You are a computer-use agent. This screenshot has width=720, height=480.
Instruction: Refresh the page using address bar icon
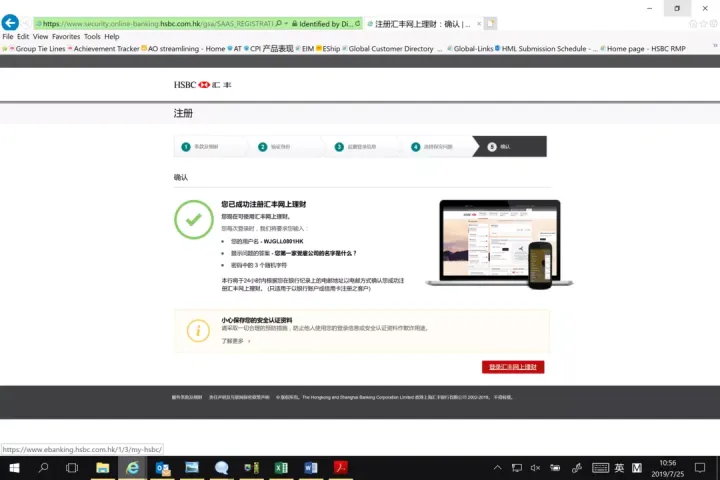(358, 23)
